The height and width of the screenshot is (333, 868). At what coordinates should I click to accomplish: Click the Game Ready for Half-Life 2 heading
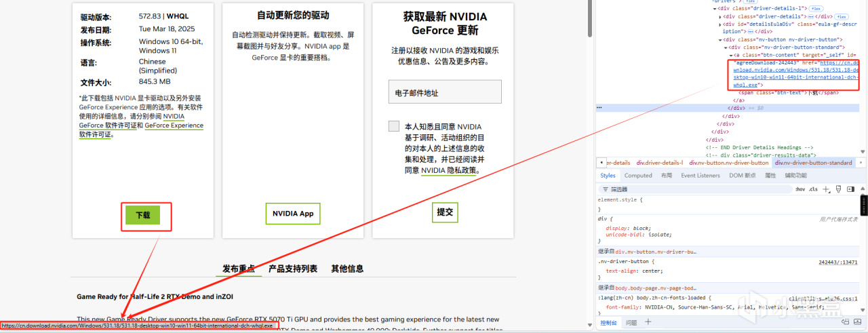[155, 297]
